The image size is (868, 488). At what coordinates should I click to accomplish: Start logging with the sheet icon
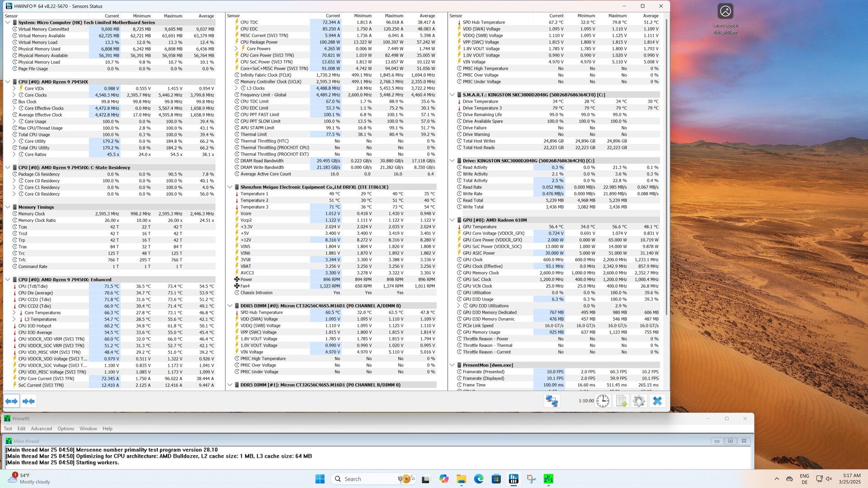point(621,401)
